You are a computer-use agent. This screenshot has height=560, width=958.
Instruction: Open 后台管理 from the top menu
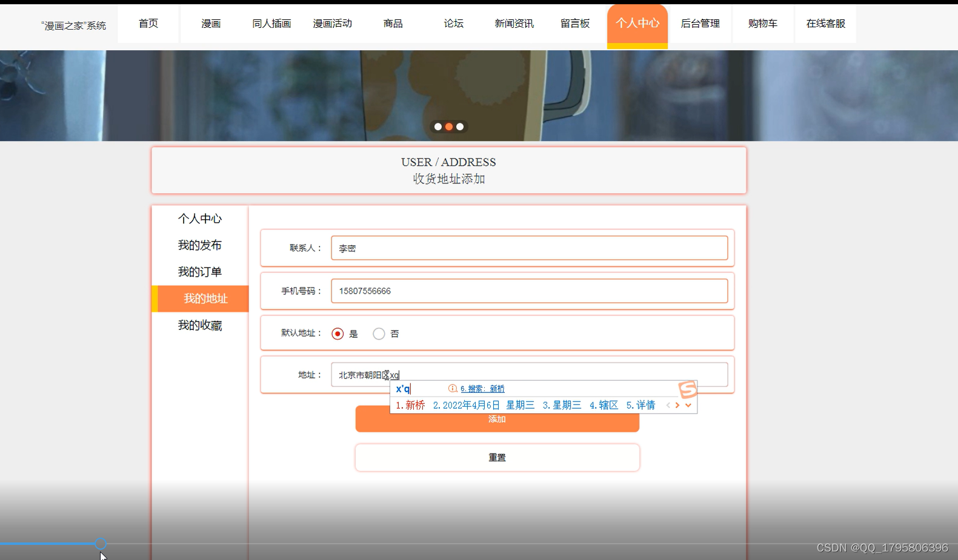click(x=700, y=24)
